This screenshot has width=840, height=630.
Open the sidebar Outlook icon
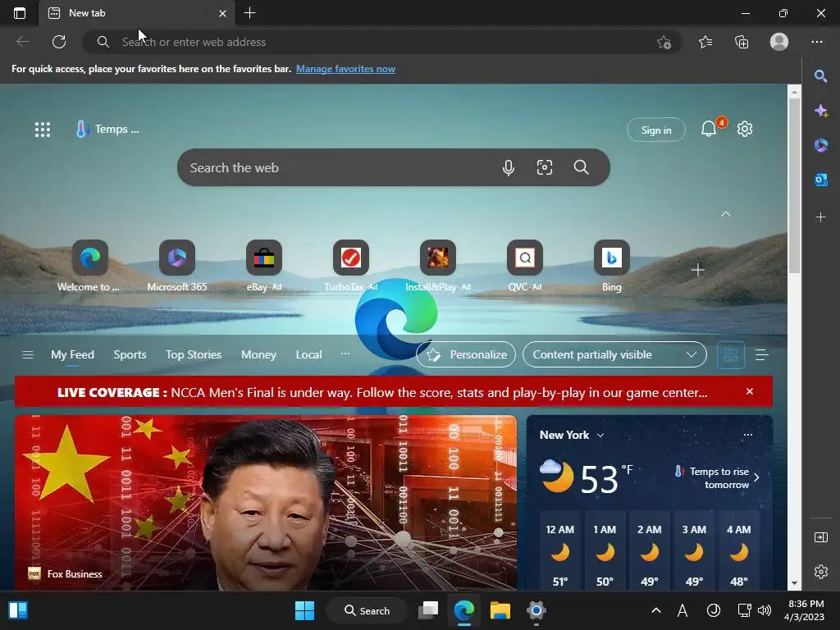pyautogui.click(x=820, y=180)
